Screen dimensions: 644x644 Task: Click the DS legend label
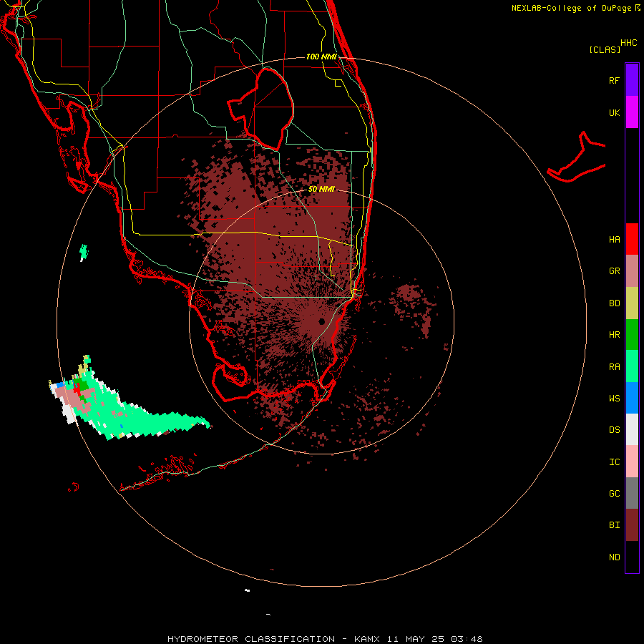pyautogui.click(x=614, y=430)
